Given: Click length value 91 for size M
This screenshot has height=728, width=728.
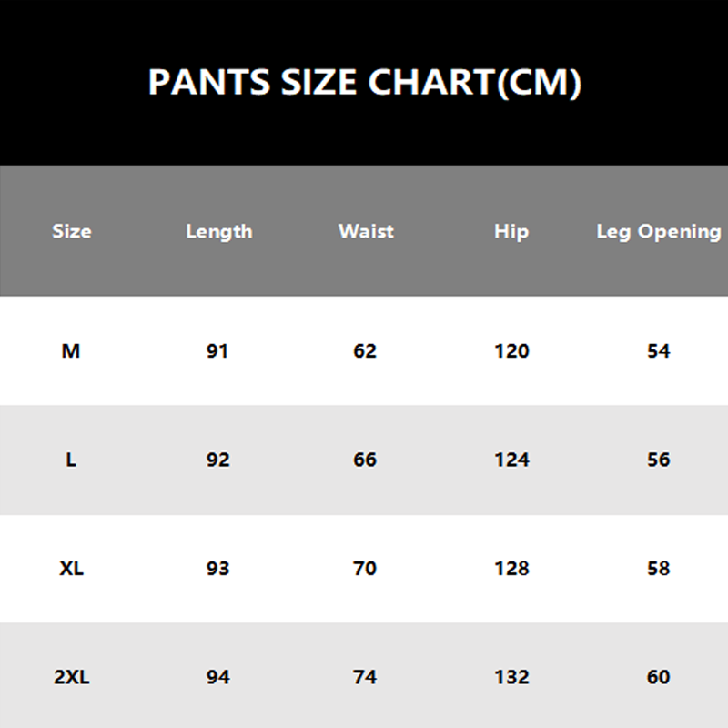Looking at the screenshot, I should click(217, 350).
